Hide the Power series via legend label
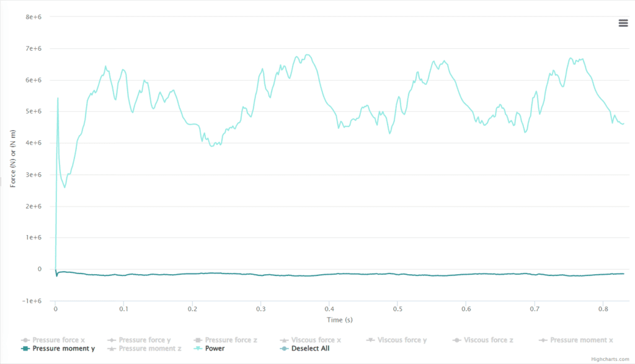Viewport: 635px width, 364px height. click(215, 348)
